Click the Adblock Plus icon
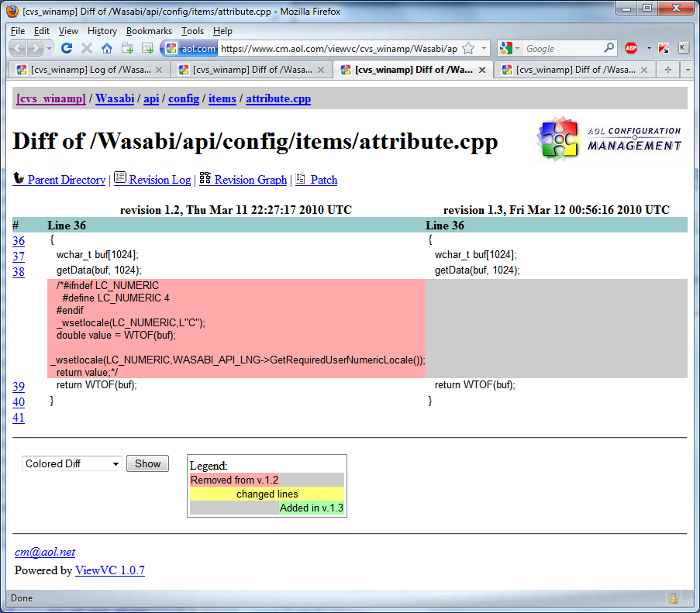This screenshot has height=613, width=700. click(x=631, y=48)
